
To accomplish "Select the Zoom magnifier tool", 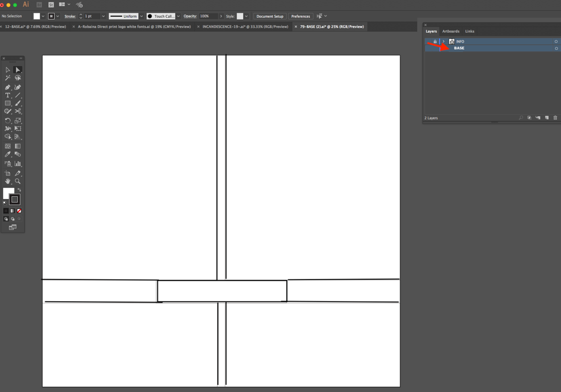I will 18,181.
